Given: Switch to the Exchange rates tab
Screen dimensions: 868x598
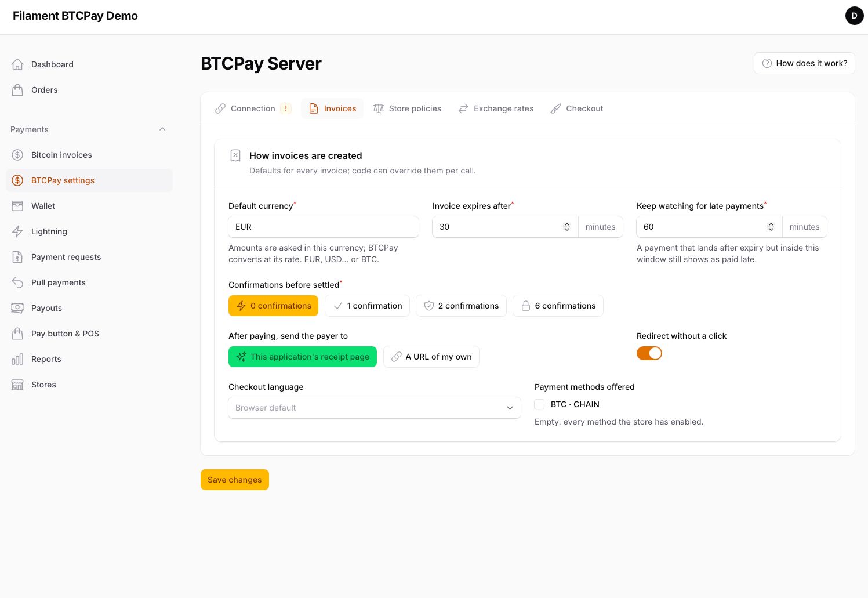Looking at the screenshot, I should coord(496,108).
